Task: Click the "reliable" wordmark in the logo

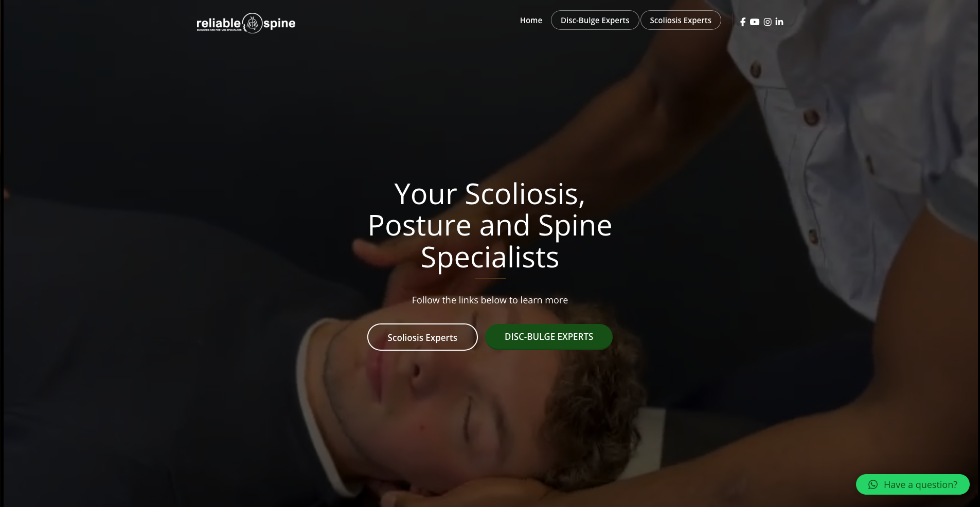Action: click(x=219, y=23)
